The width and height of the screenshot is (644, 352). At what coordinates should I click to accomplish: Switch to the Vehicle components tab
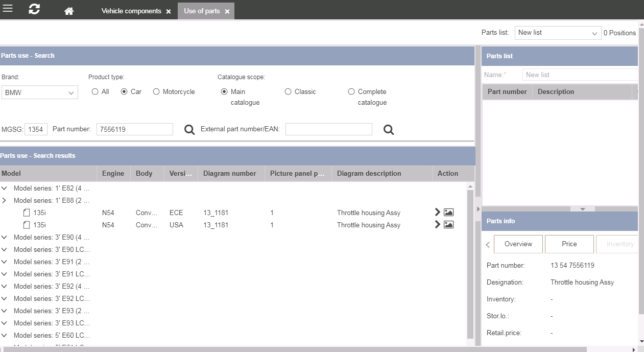pos(131,11)
